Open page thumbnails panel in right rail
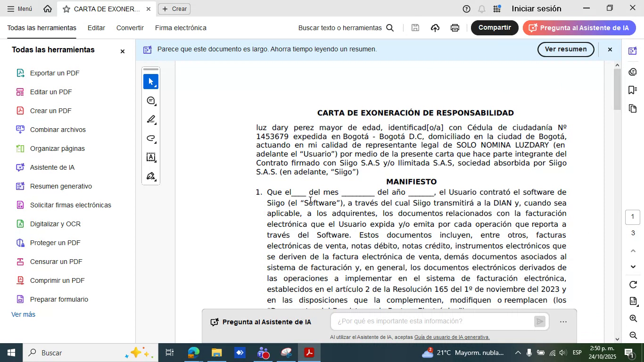Screen dimensions: 644x362 633,109
